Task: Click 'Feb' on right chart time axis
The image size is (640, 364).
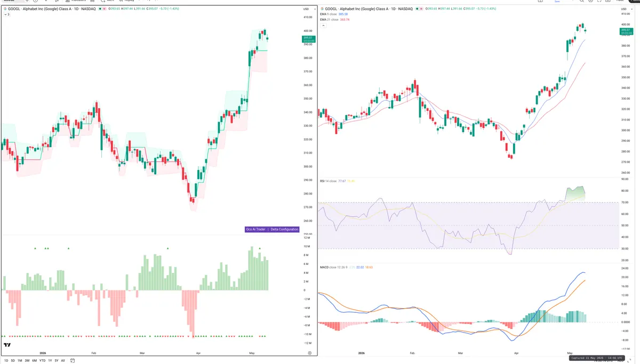Action: [412, 353]
